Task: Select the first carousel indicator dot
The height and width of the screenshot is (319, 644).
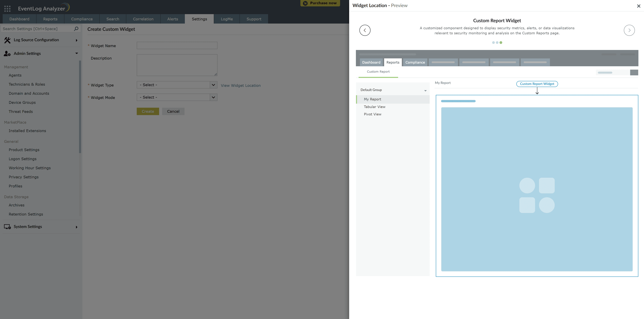Action: (x=493, y=43)
